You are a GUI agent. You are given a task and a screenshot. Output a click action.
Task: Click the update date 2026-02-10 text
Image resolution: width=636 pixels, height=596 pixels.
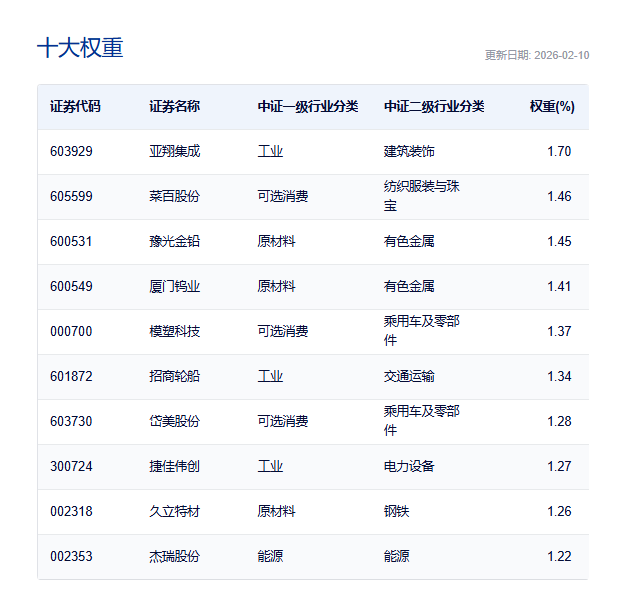537,55
